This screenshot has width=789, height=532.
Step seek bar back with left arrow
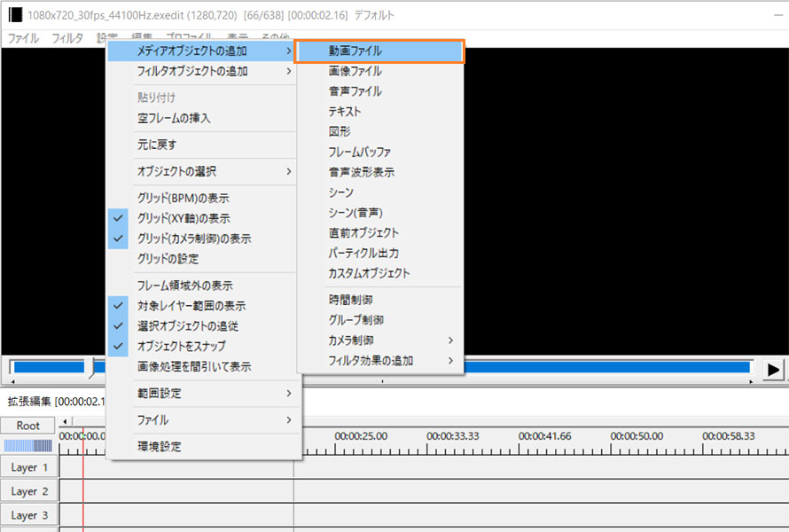(x=13, y=381)
